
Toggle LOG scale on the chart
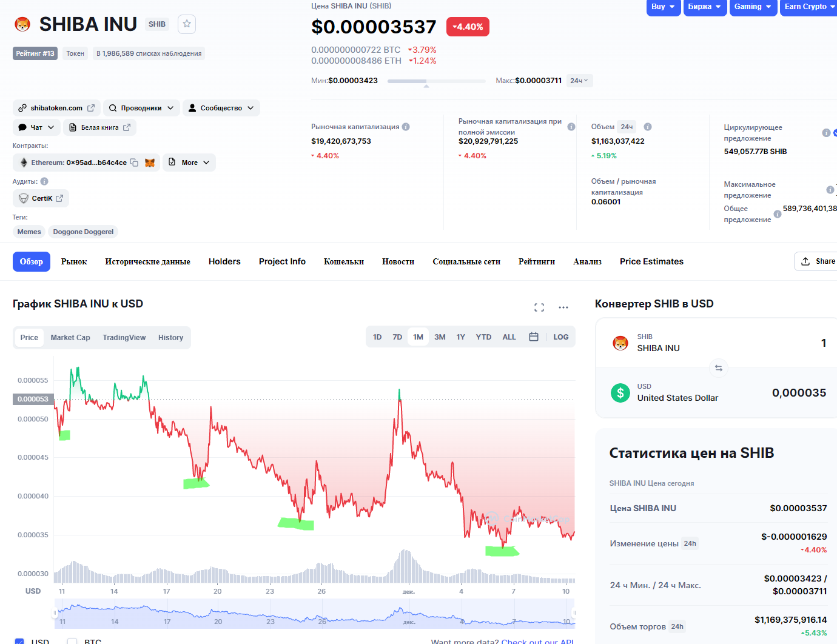561,337
